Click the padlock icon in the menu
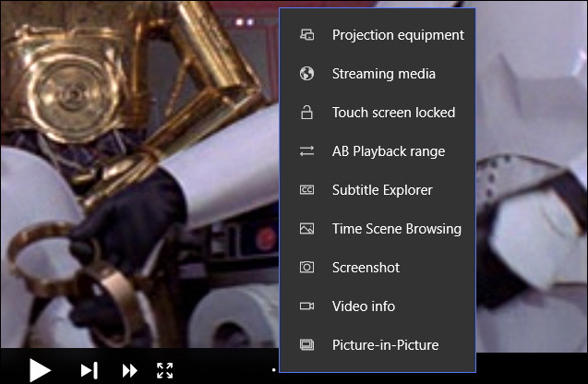Viewport: 588px width, 384px height. coord(307,113)
